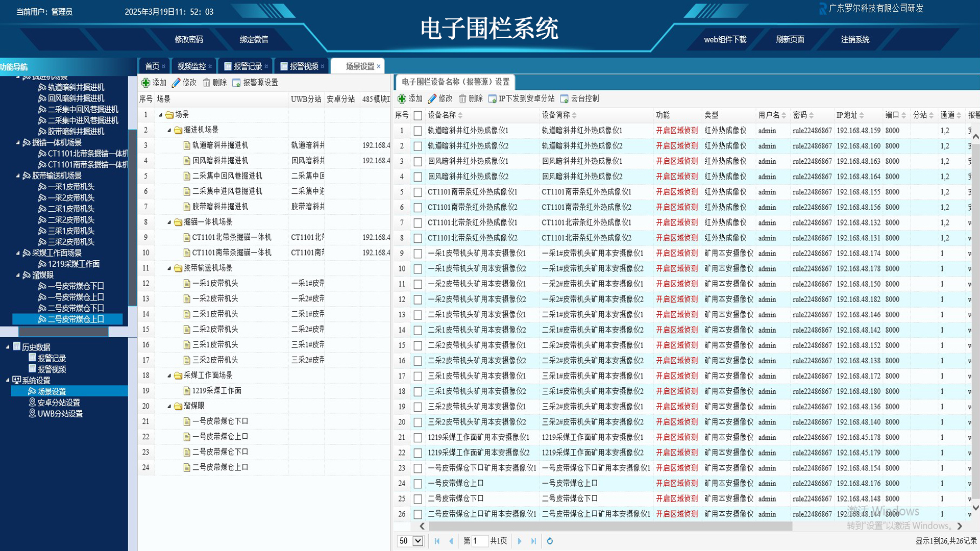Check the row for 一采1皮带机头矿用本安摄像仪1
This screenshot has width=980, height=551.
point(418,254)
